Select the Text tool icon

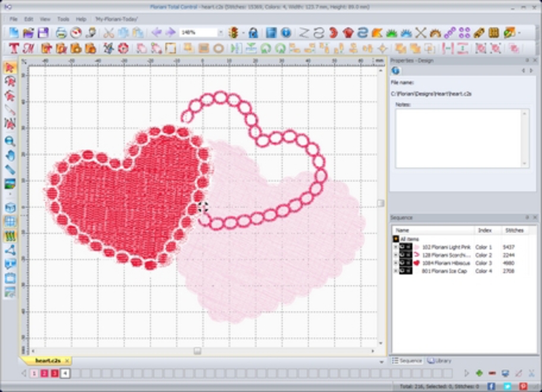click(14, 49)
